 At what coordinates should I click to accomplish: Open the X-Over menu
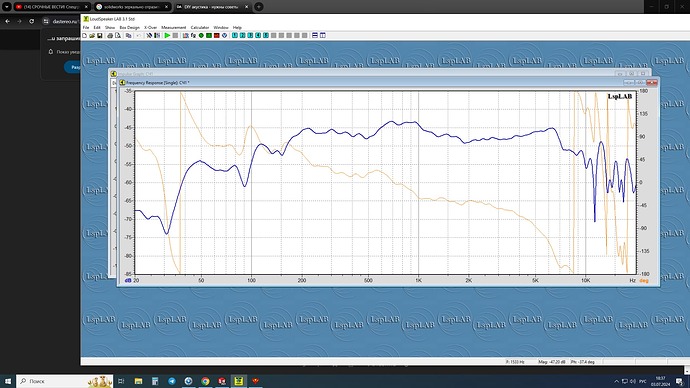(150, 27)
